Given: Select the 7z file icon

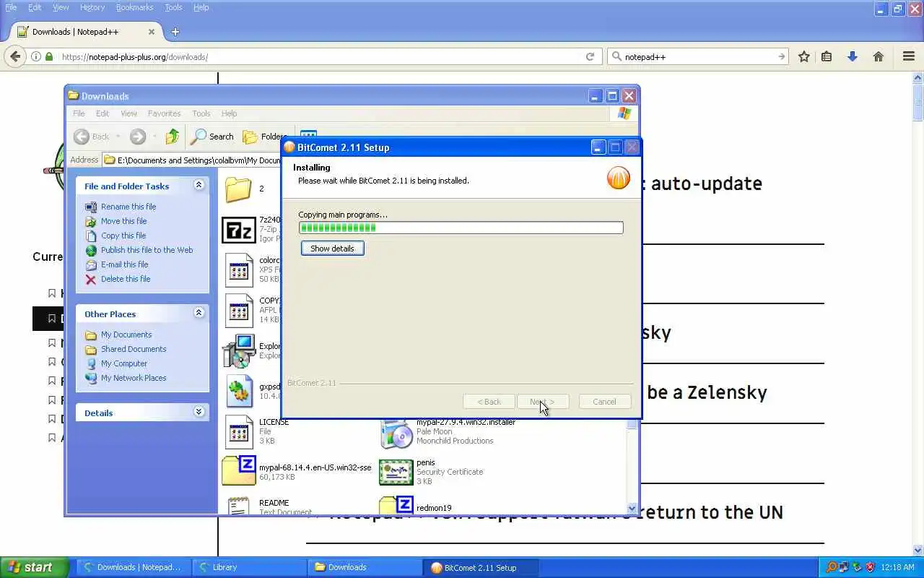Looking at the screenshot, I should point(238,230).
